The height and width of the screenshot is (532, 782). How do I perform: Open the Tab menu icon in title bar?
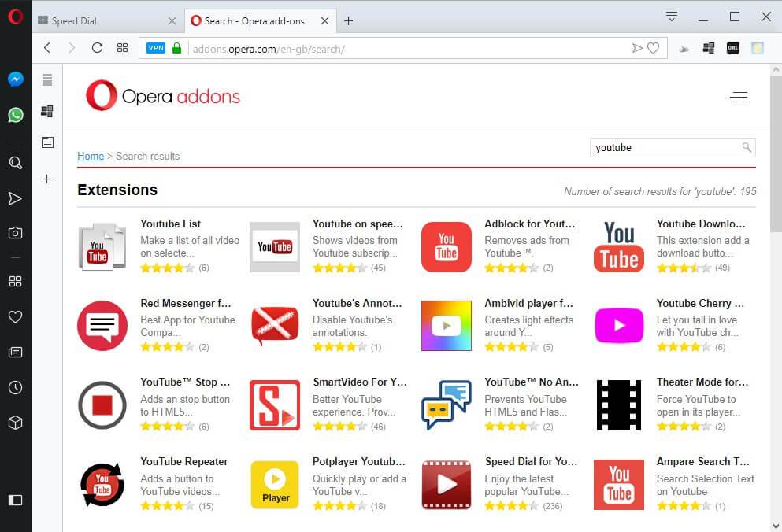(672, 17)
